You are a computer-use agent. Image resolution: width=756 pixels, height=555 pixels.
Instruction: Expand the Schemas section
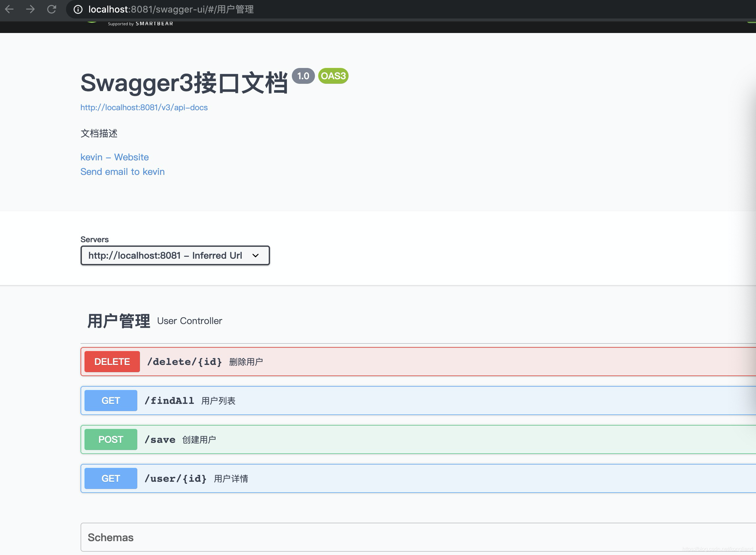point(111,537)
